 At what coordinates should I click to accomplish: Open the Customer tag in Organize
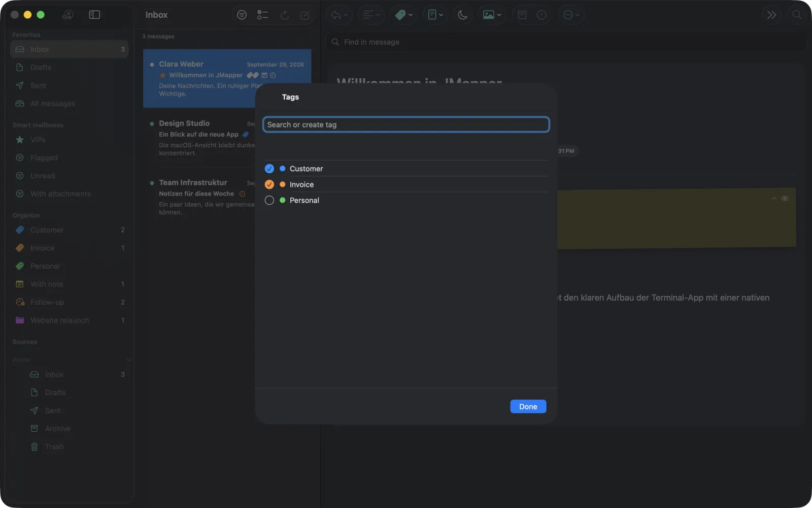pos(70,230)
